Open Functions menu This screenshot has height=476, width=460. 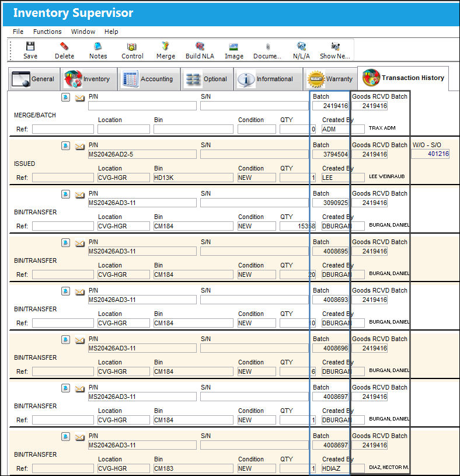tap(47, 32)
